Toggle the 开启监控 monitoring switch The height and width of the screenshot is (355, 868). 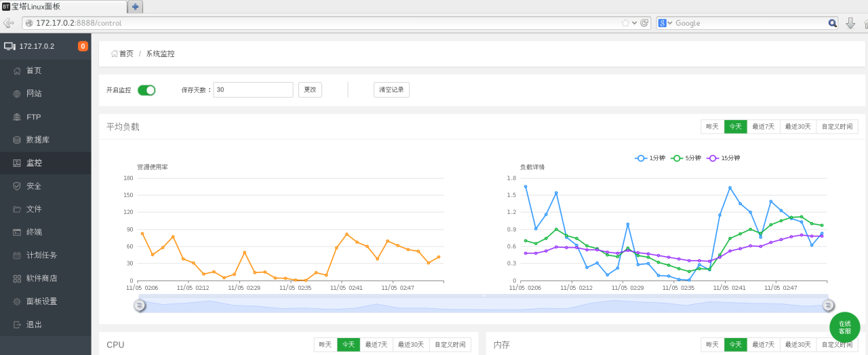point(146,90)
